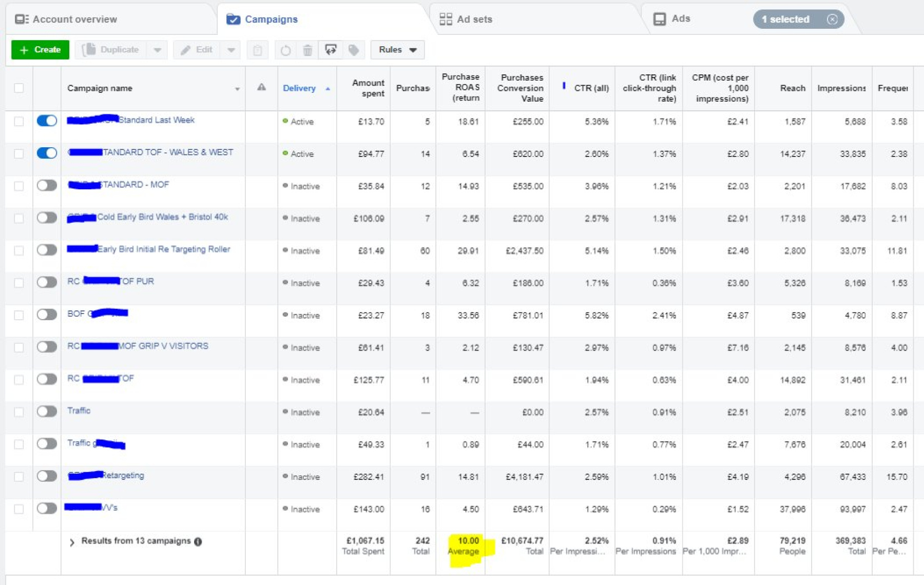Click the clipboard paste icon in toolbar
Viewport: 924px width, 585px height.
pos(258,50)
